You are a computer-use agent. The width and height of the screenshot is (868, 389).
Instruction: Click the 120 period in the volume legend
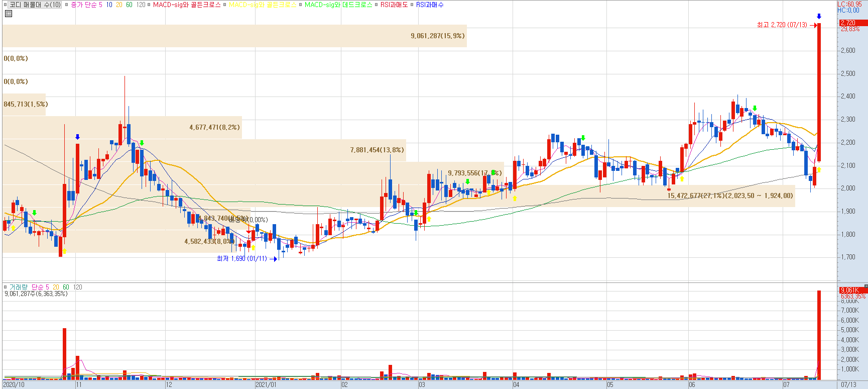78,287
